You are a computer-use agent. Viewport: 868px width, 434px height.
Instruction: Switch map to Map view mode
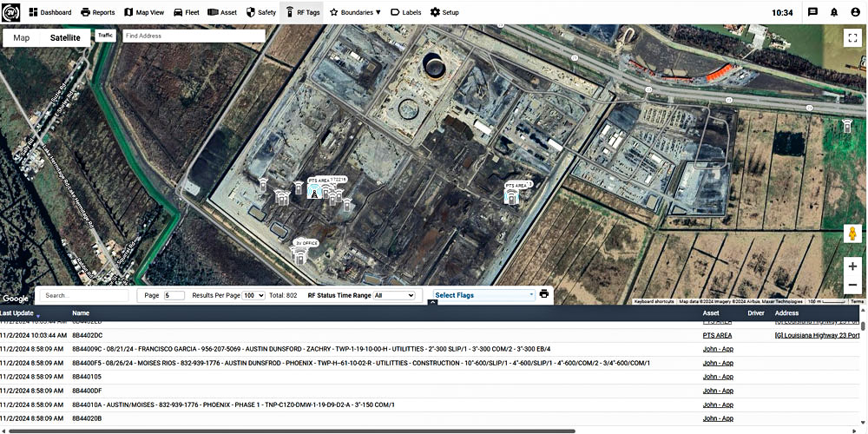22,37
